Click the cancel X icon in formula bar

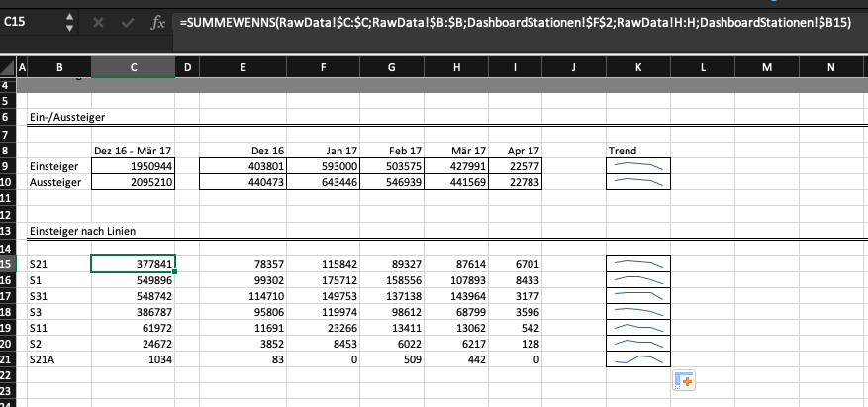click(x=97, y=21)
